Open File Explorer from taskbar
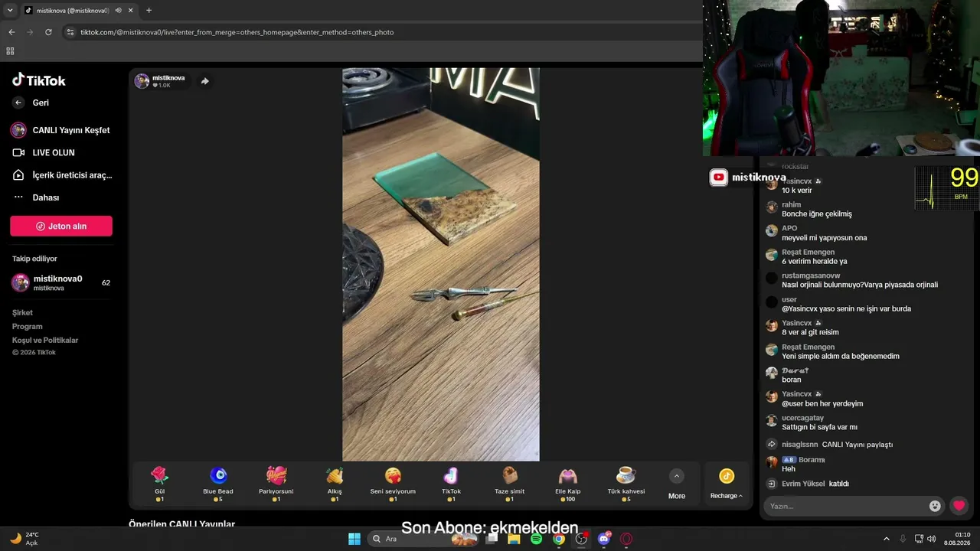The height and width of the screenshot is (551, 980). 514,539
